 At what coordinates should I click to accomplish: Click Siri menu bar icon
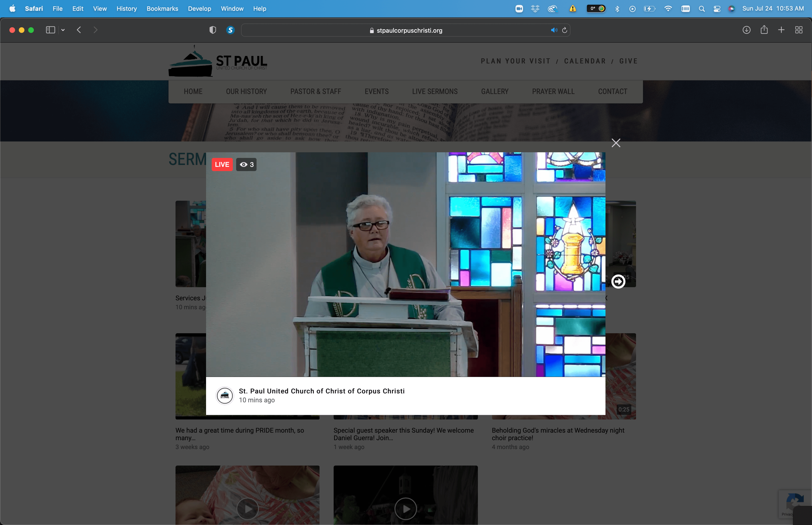[x=731, y=8]
